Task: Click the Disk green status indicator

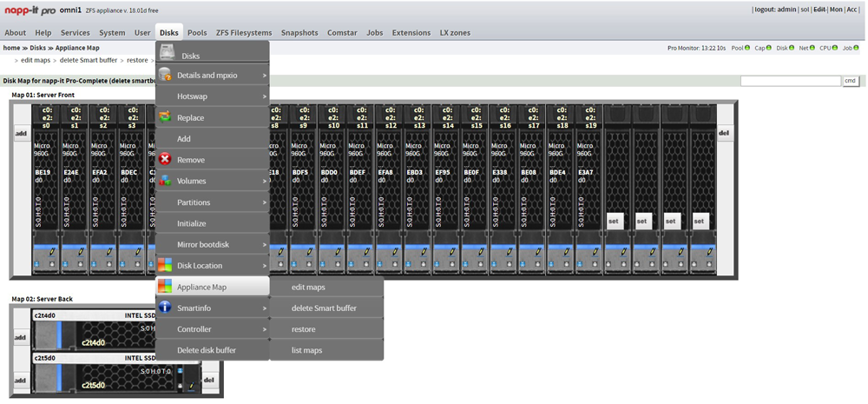Action: pos(792,48)
